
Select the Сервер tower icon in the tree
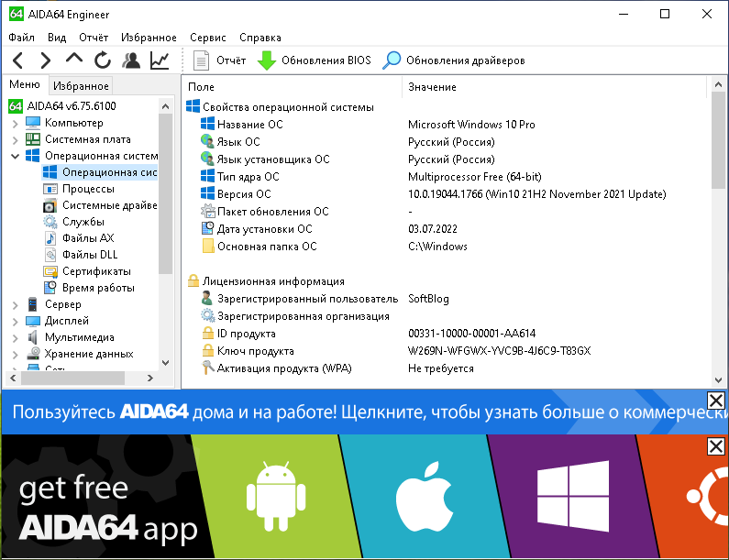(32, 304)
